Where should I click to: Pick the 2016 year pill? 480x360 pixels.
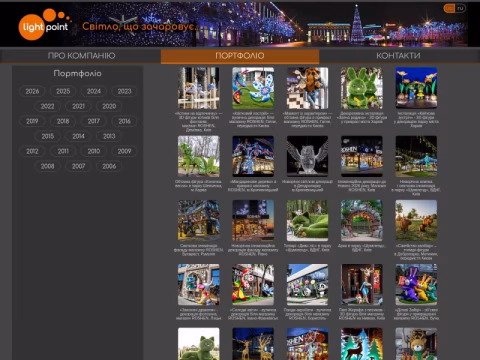point(124,121)
